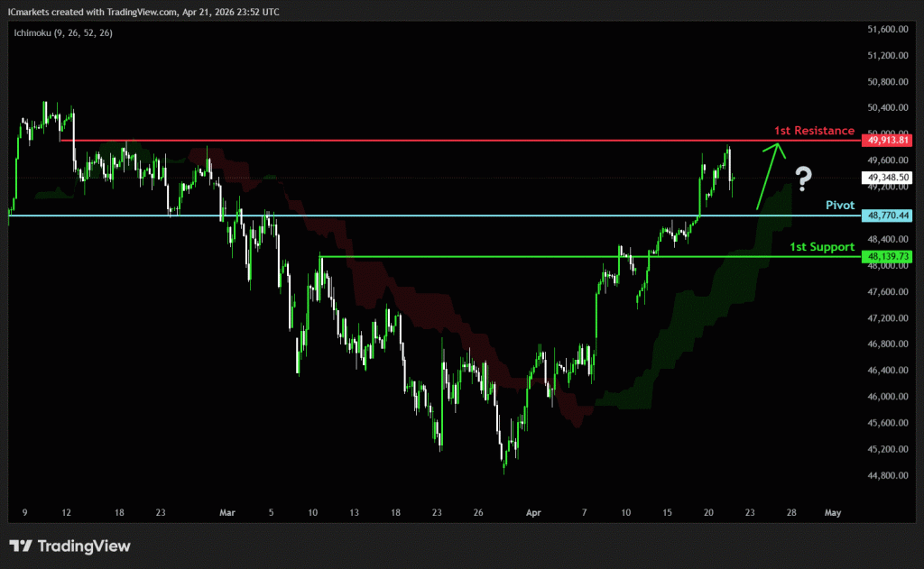This screenshot has height=569, width=924.
Task: Click the 51,600.00 price axis label
Action: 886,30
